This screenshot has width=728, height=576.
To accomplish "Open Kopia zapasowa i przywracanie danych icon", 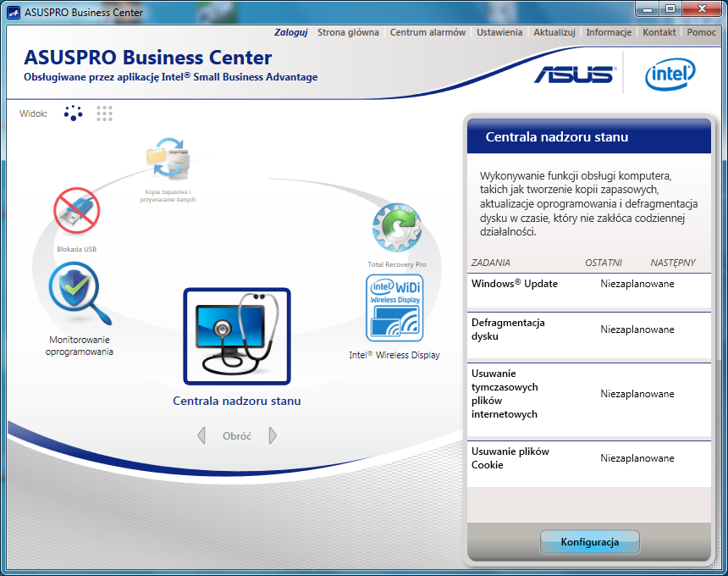I will point(168,158).
